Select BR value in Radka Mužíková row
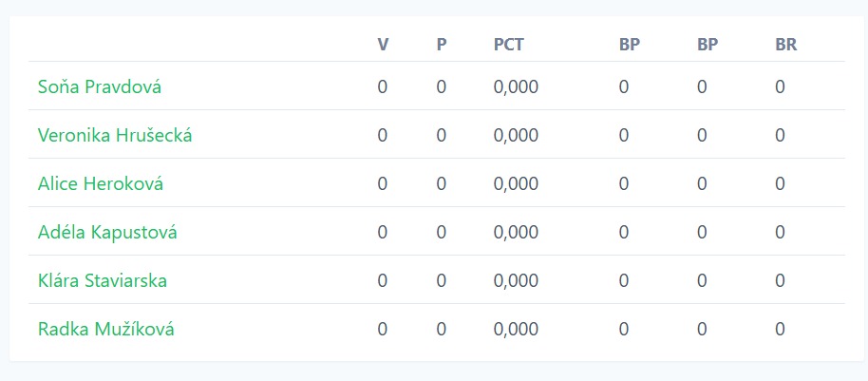 coord(780,330)
